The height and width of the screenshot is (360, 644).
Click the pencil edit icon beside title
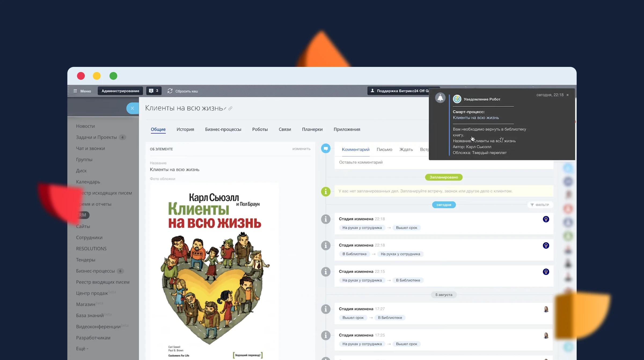pyautogui.click(x=225, y=109)
